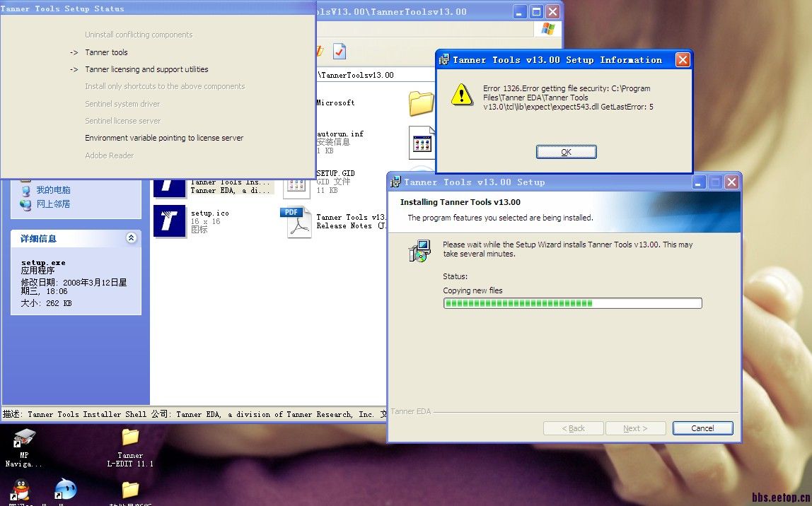
Task: Click 'Install only shortcuts to the above components'
Action: pos(165,86)
